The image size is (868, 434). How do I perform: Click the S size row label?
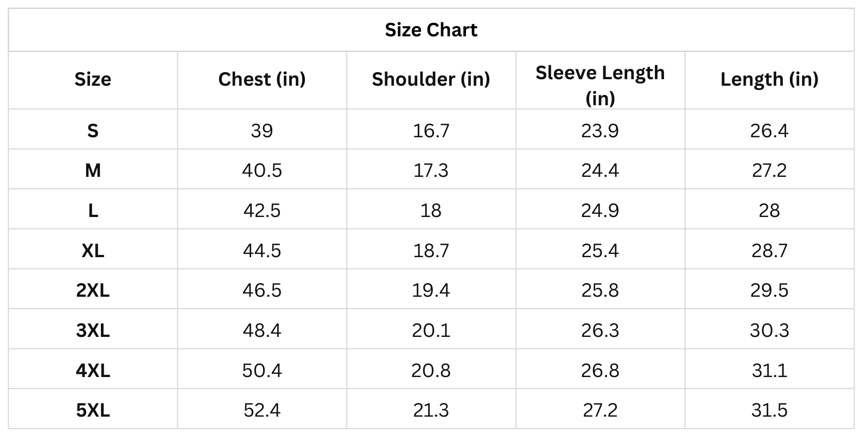click(93, 131)
